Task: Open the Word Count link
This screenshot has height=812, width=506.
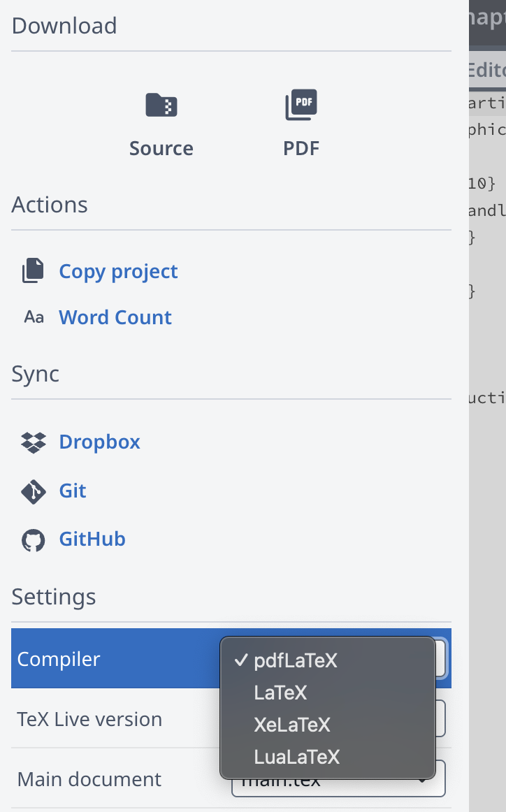Action: point(115,317)
